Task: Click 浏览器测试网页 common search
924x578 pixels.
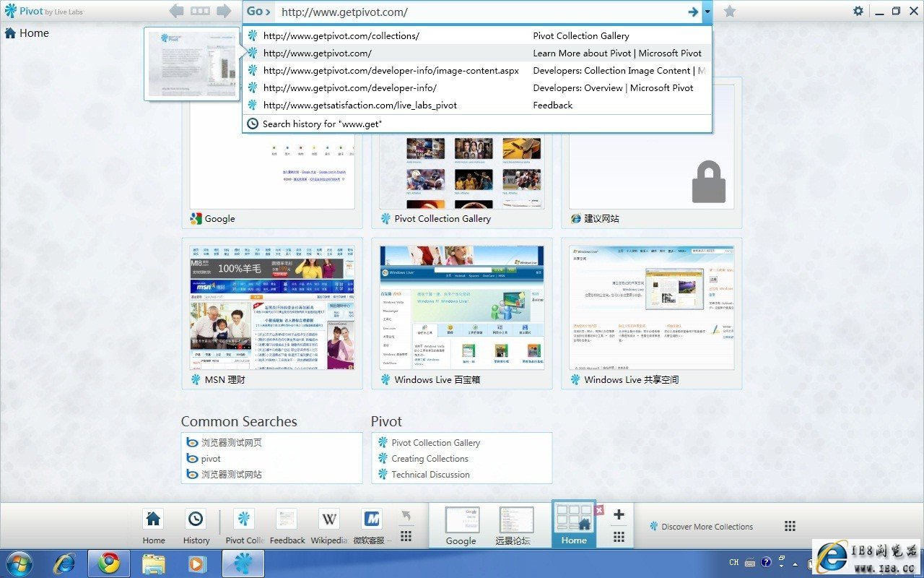Action: 231,443
